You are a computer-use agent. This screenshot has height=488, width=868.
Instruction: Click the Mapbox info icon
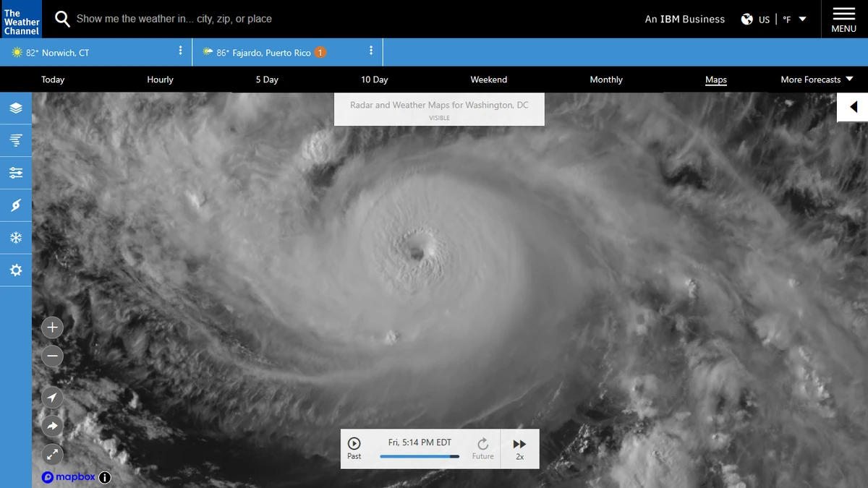[x=104, y=477]
